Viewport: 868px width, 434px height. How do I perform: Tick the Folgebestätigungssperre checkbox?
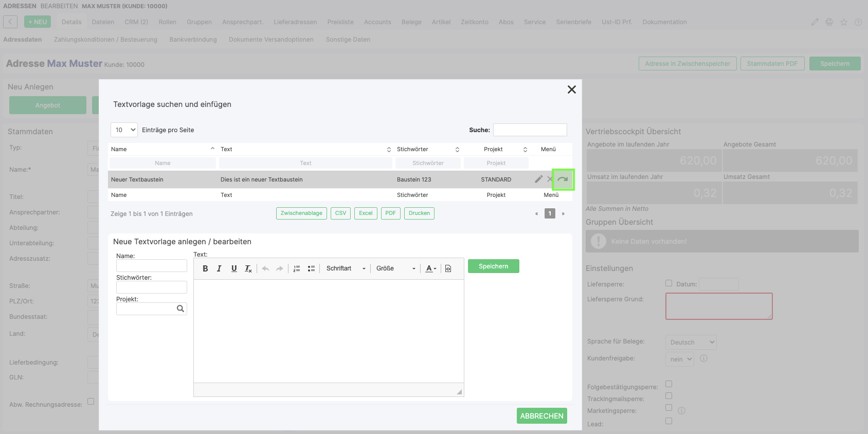668,384
